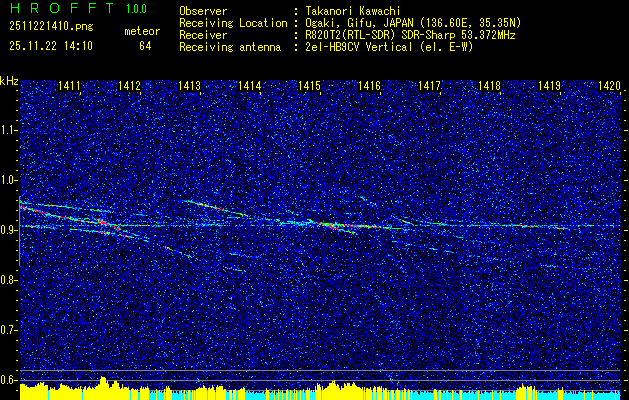Click time marker 1417
The image size is (629, 400).
[x=429, y=85]
